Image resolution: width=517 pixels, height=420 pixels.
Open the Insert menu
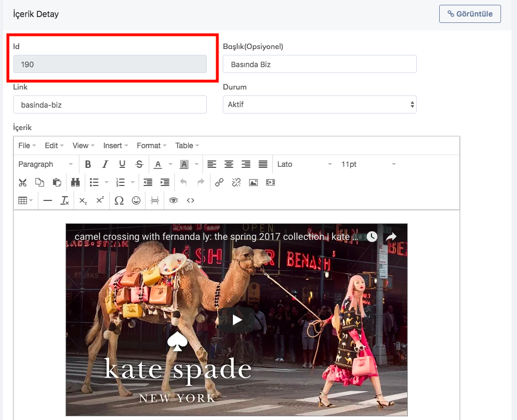[115, 146]
